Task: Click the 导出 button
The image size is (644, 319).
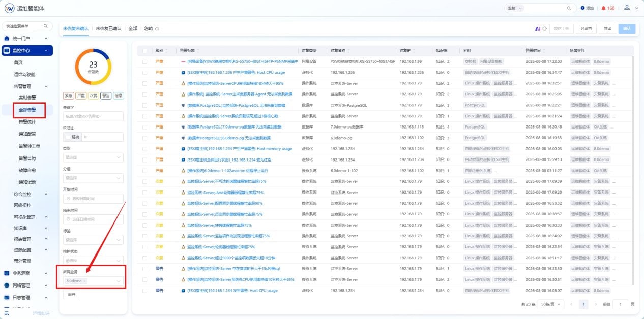Action: pos(607,29)
